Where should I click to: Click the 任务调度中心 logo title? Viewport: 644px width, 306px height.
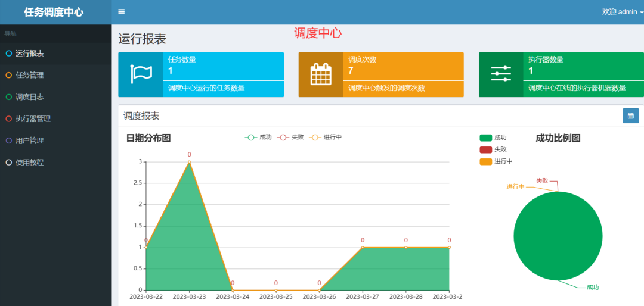[54, 13]
